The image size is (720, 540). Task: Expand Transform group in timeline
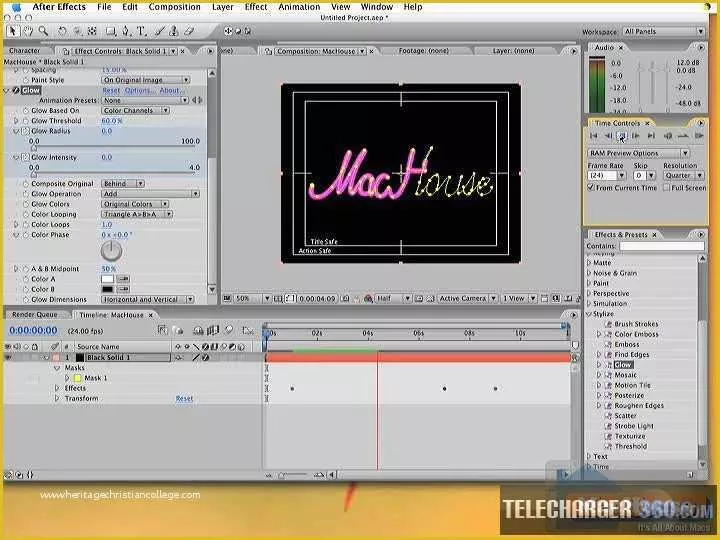click(x=57, y=399)
